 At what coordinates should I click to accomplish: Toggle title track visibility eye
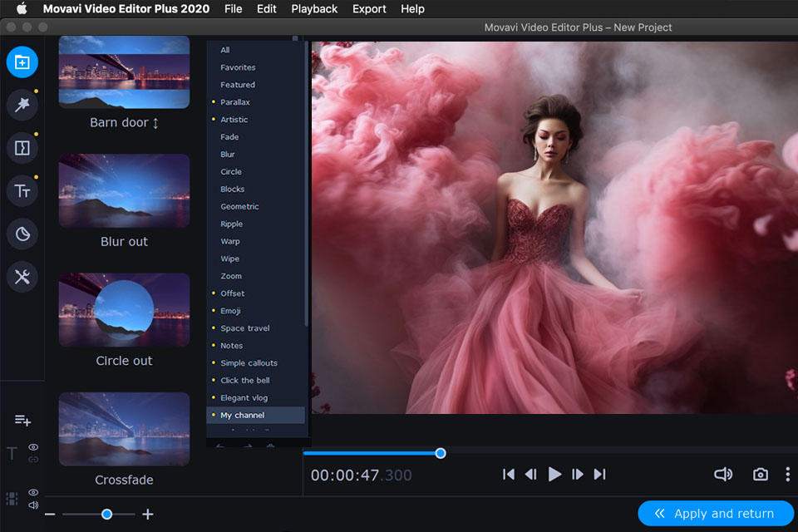(33, 447)
